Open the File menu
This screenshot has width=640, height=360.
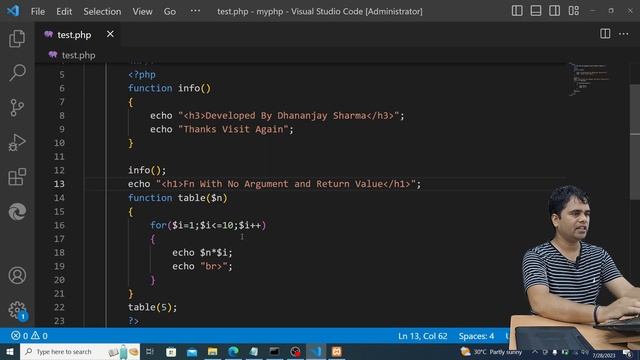(38, 11)
